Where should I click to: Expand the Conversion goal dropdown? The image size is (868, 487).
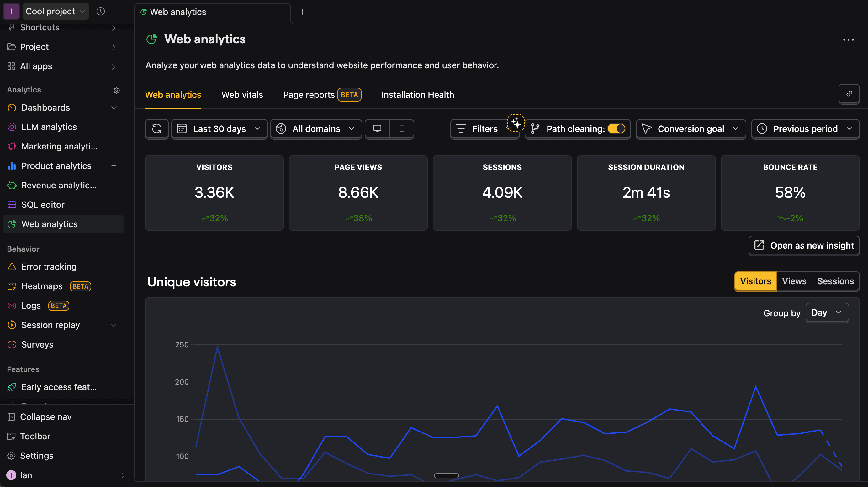click(x=691, y=129)
